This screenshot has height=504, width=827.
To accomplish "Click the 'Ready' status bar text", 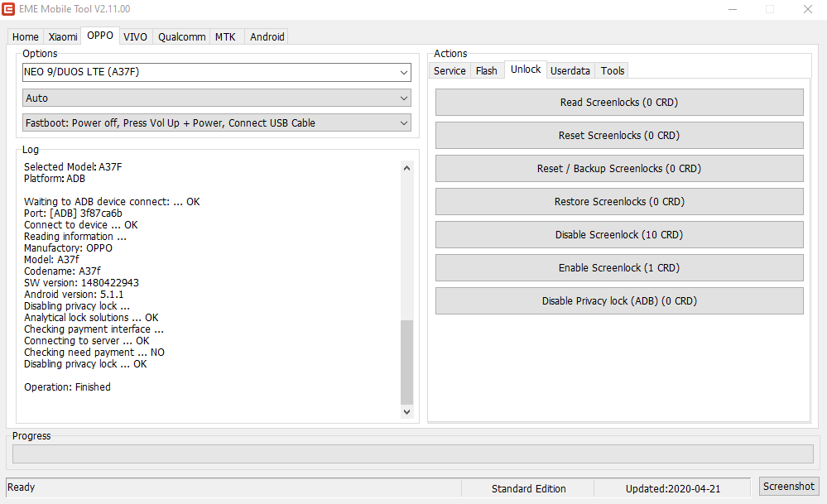I will [21, 487].
